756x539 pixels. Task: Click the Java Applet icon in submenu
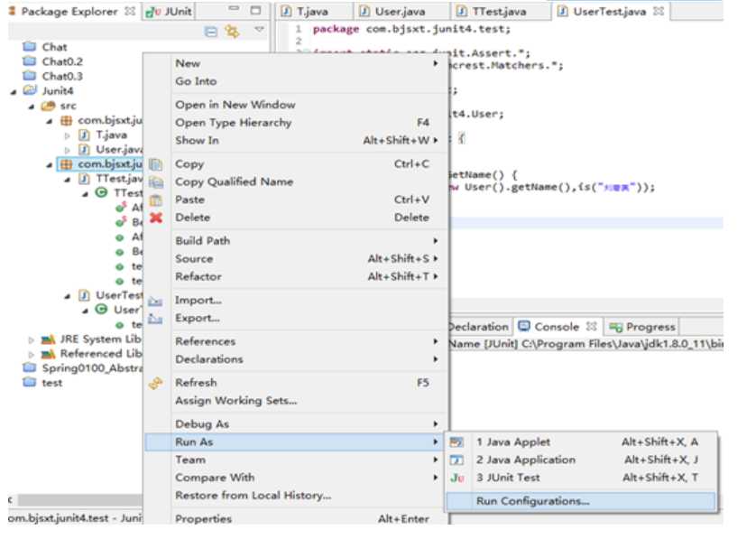coord(456,442)
